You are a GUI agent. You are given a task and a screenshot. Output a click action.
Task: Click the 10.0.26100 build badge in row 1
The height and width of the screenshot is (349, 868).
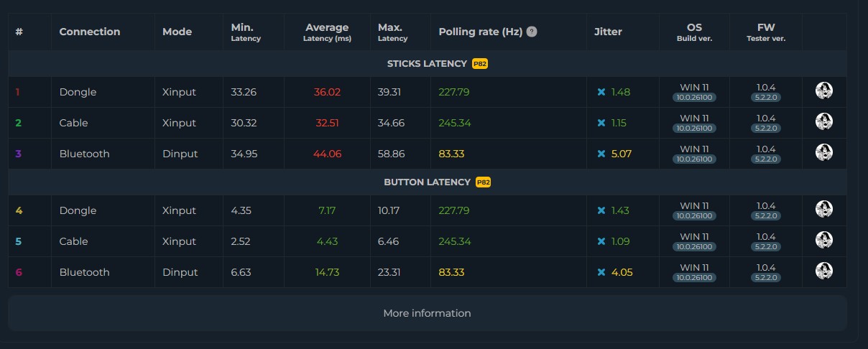point(694,98)
